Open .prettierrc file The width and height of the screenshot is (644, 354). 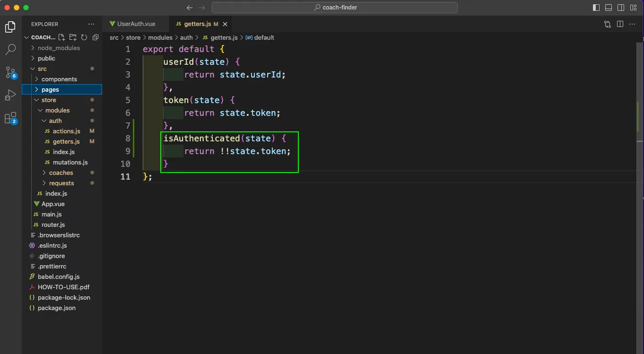click(x=62, y=266)
